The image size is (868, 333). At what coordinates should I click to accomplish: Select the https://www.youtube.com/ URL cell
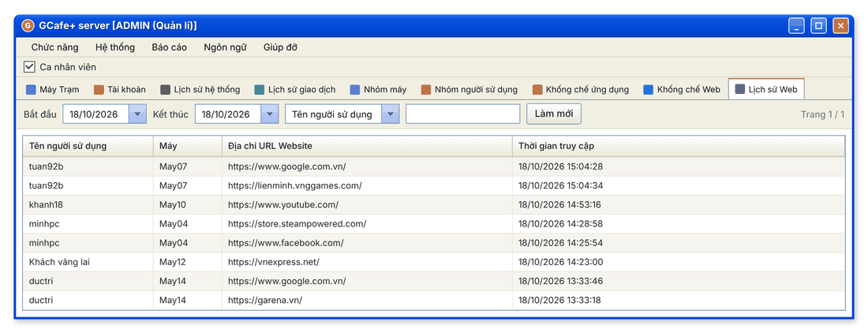(x=367, y=204)
